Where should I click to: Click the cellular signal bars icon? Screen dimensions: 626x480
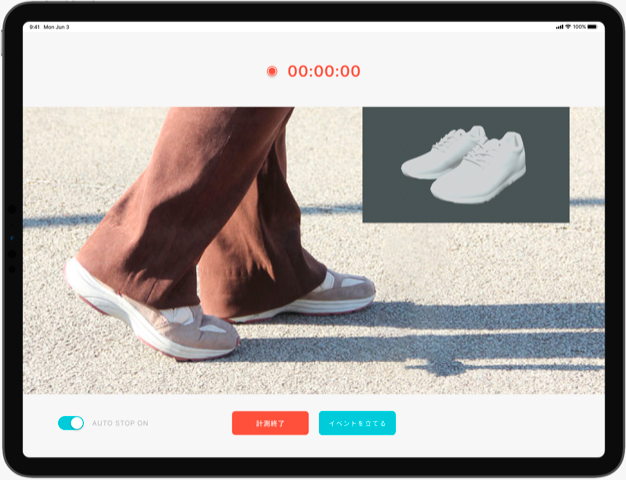click(x=558, y=26)
